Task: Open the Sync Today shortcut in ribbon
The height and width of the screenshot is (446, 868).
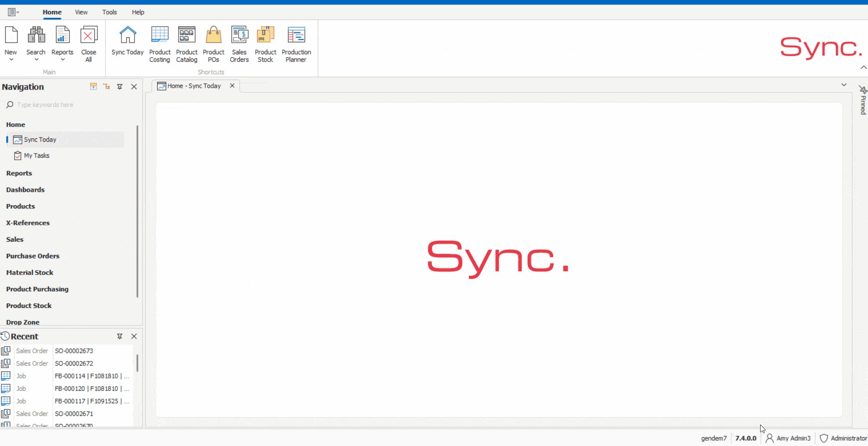Action: click(128, 41)
